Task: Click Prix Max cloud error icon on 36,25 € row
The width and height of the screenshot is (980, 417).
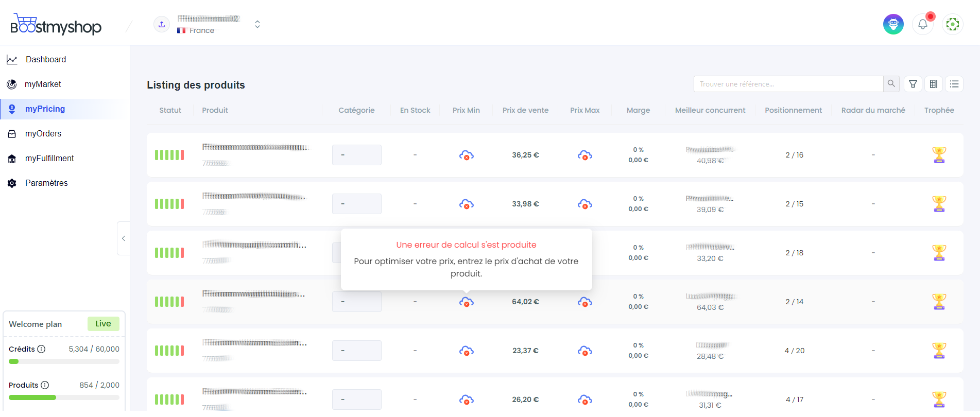Action: pos(585,155)
